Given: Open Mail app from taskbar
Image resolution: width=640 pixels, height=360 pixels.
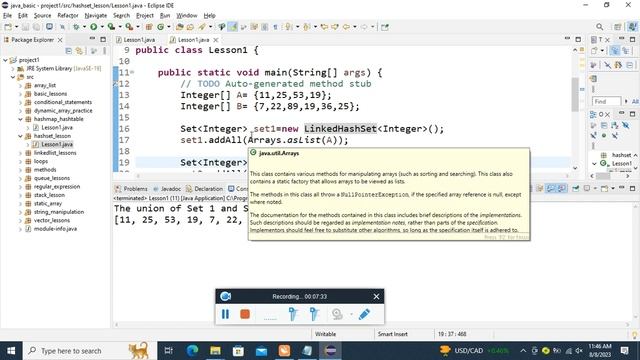Looking at the screenshot, I should [x=262, y=351].
